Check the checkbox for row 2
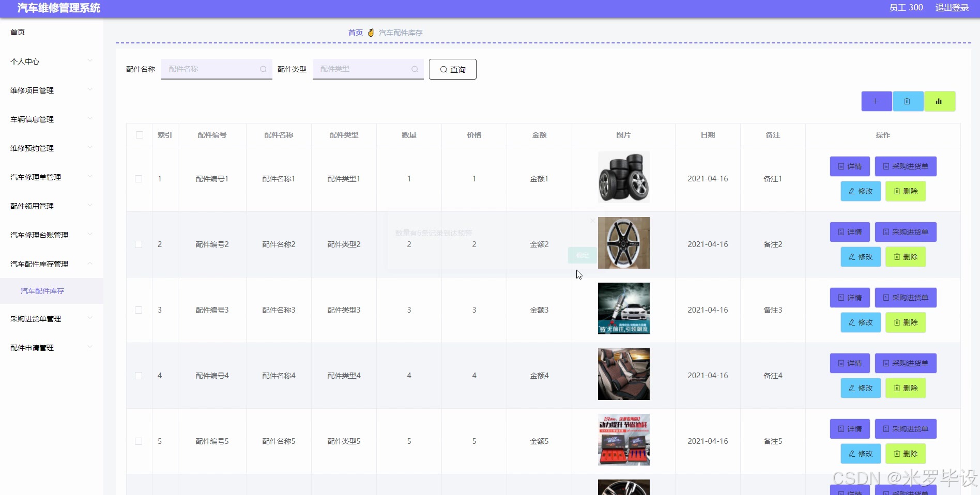980x495 pixels. (x=139, y=244)
